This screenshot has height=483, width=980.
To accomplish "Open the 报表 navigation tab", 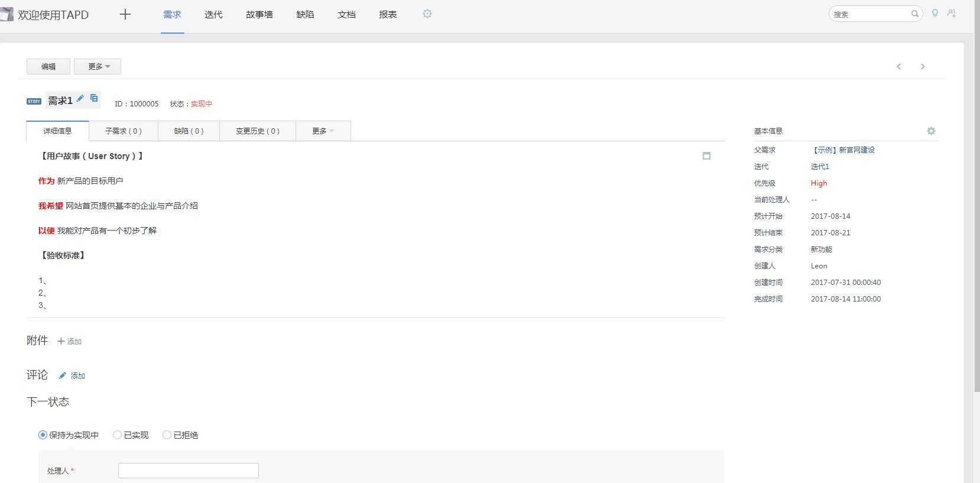I will [388, 14].
